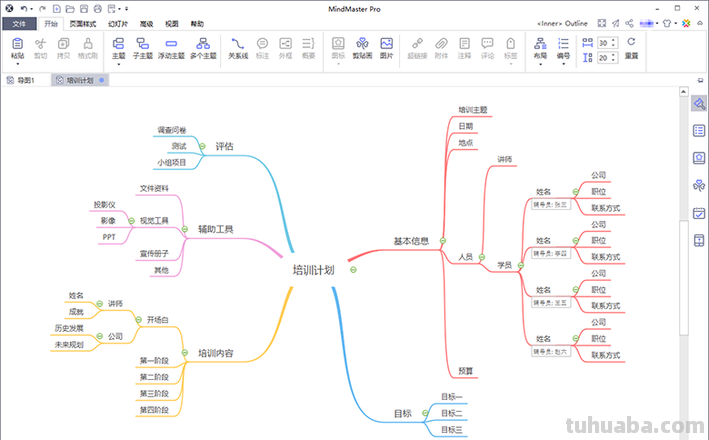Click the 标签 (Tag) icon
Screen dimensions: 709x440
[510, 44]
